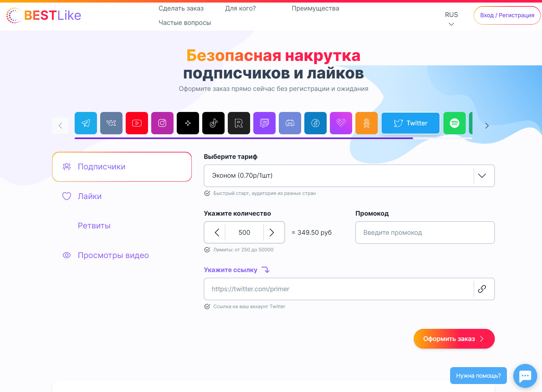Click the total price 349.50 руб

click(315, 233)
